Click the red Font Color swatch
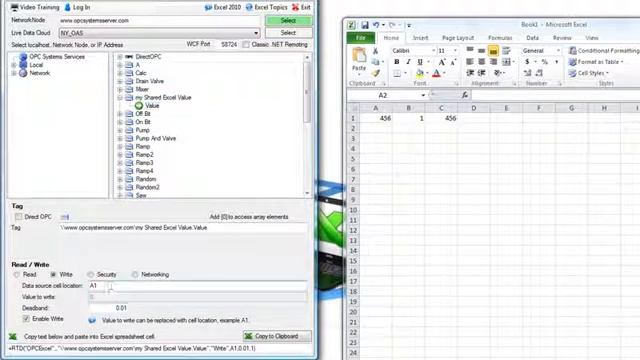640x360 pixels. pyautogui.click(x=436, y=73)
